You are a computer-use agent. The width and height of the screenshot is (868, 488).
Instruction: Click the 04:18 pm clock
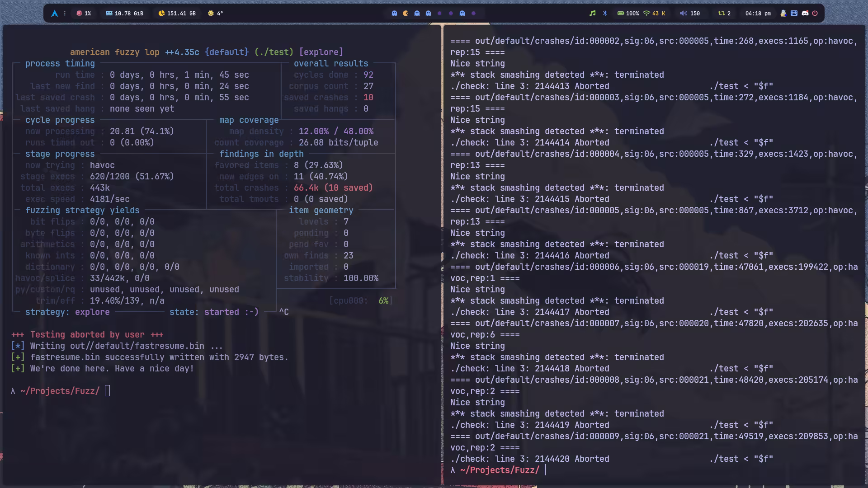click(758, 14)
